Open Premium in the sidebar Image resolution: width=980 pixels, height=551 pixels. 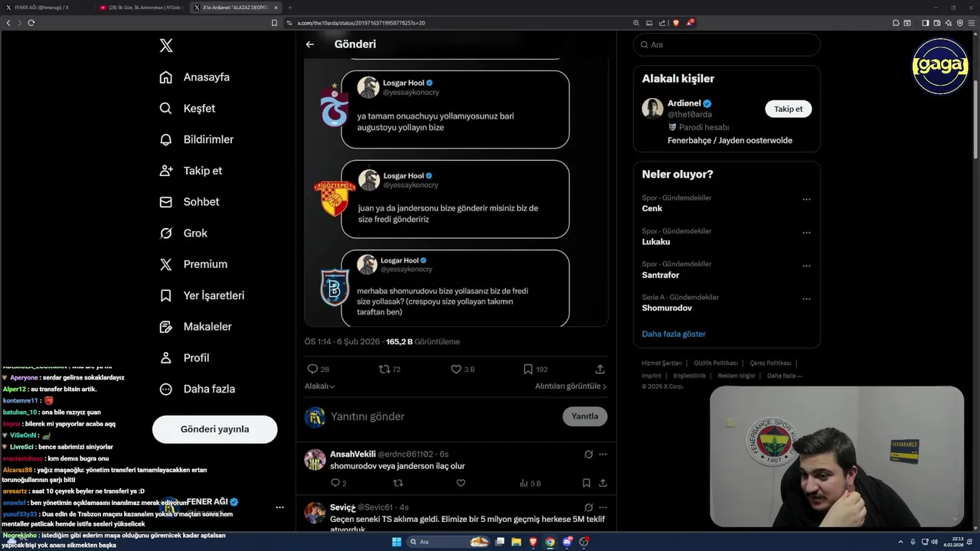193,264
